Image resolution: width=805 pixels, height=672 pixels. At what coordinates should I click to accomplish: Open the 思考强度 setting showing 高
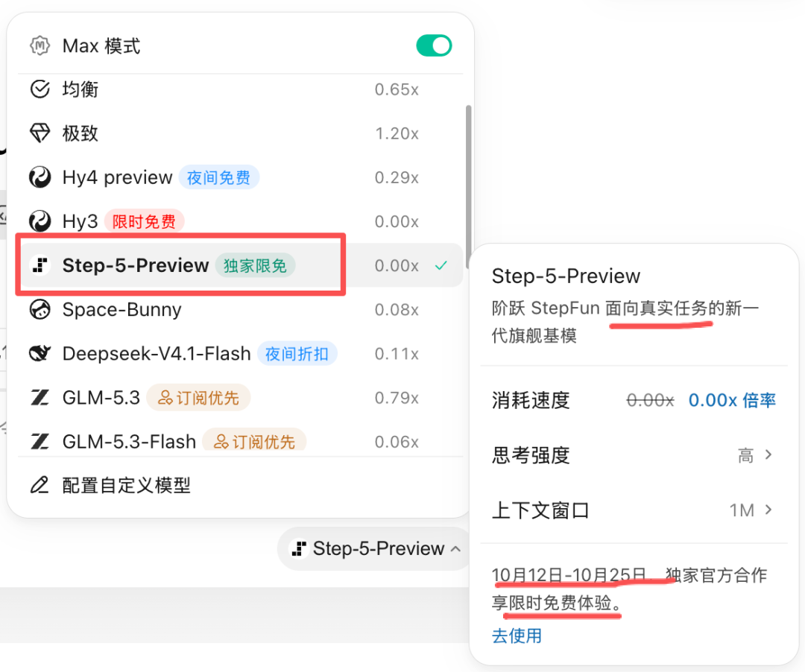pos(634,455)
